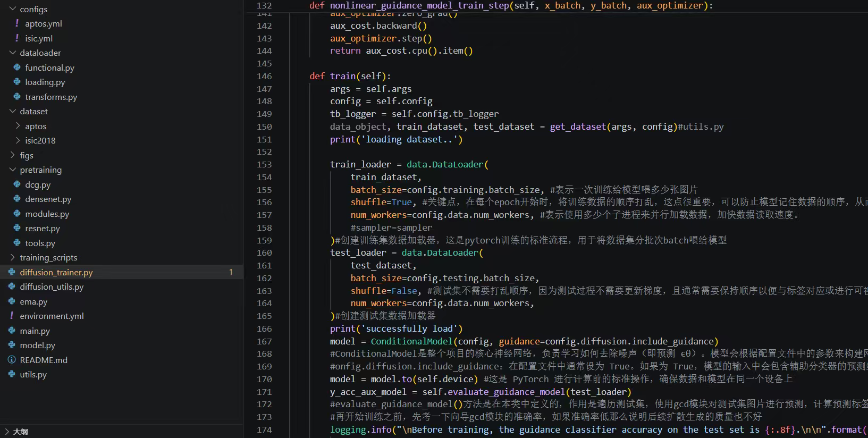Open main.py file
The height and width of the screenshot is (438, 868).
[x=35, y=331]
